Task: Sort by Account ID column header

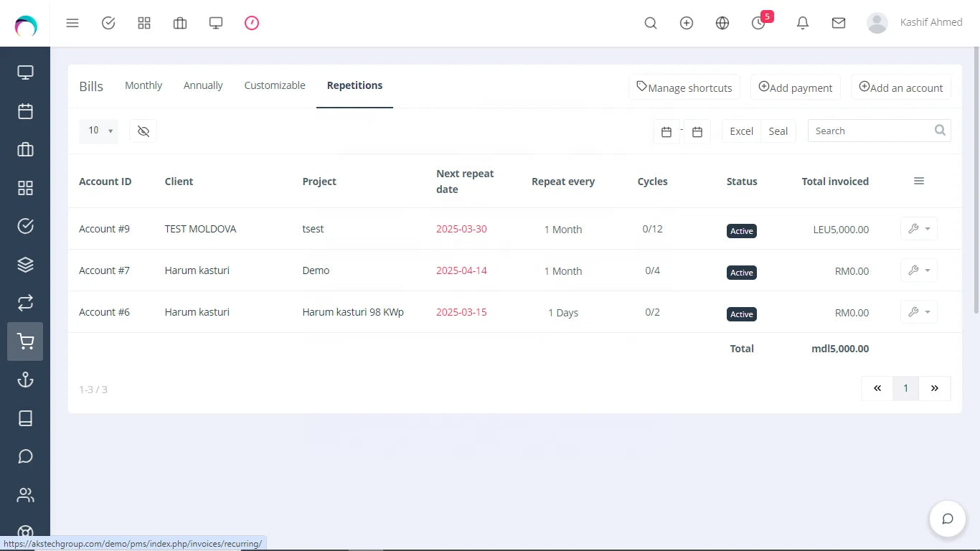Action: (x=105, y=182)
